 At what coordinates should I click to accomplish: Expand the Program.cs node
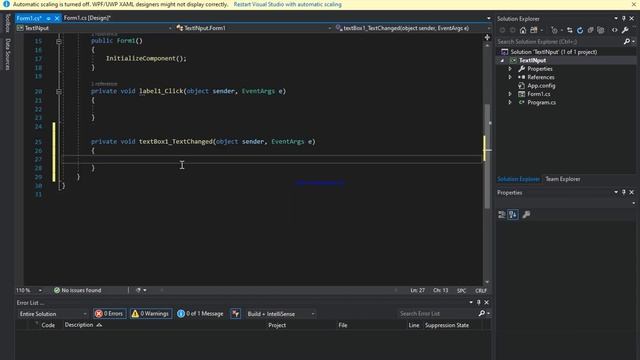tap(510, 102)
